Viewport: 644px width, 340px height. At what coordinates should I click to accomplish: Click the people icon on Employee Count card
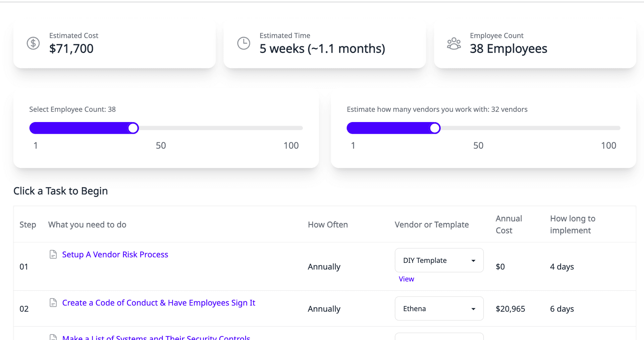click(x=454, y=43)
